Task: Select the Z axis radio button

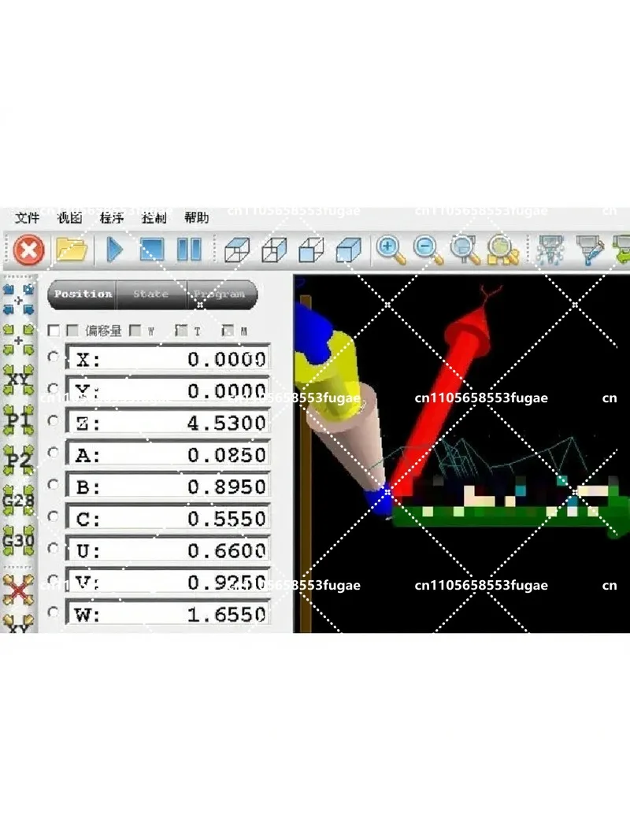Action: [53, 420]
